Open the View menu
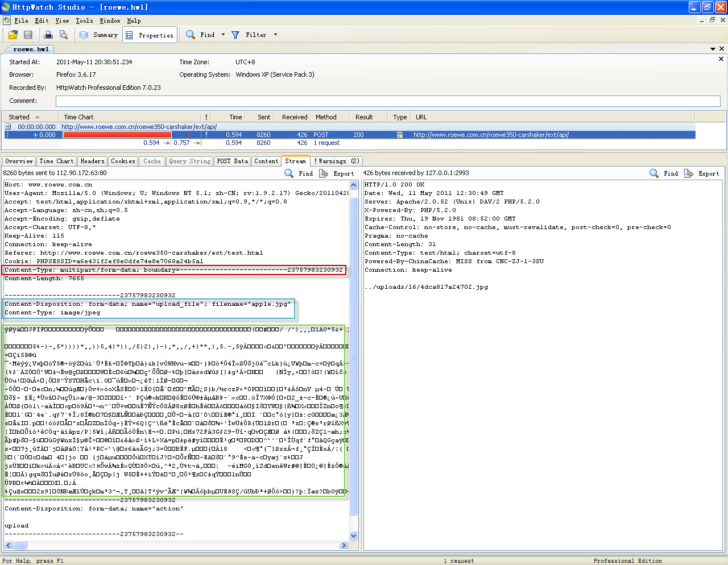The height and width of the screenshot is (565, 728). tap(62, 20)
